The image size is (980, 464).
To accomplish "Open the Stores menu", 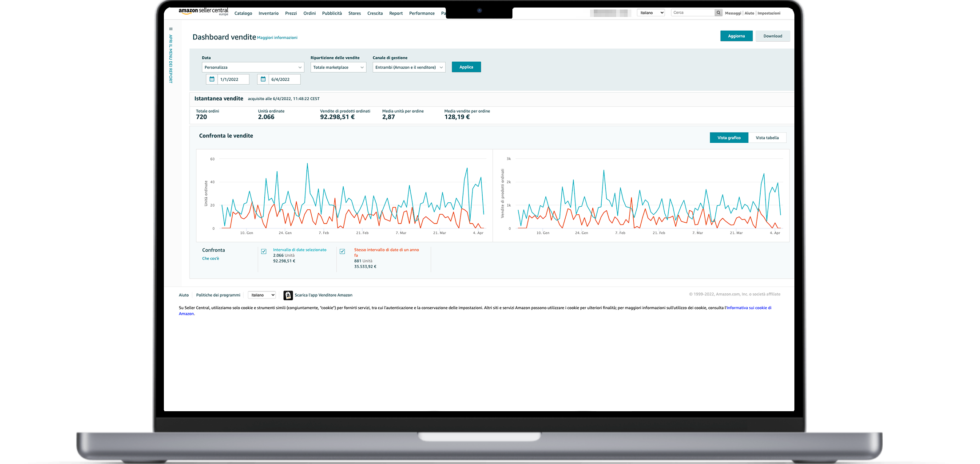I will [354, 13].
